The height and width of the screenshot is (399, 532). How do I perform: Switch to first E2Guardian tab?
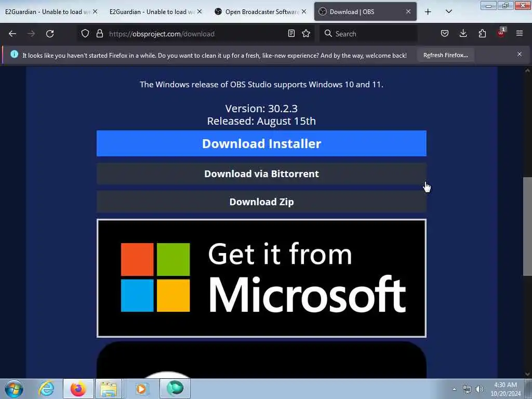(47, 12)
